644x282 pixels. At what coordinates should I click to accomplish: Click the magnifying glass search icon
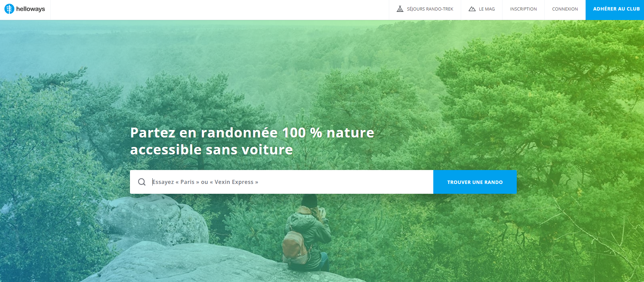point(142,182)
